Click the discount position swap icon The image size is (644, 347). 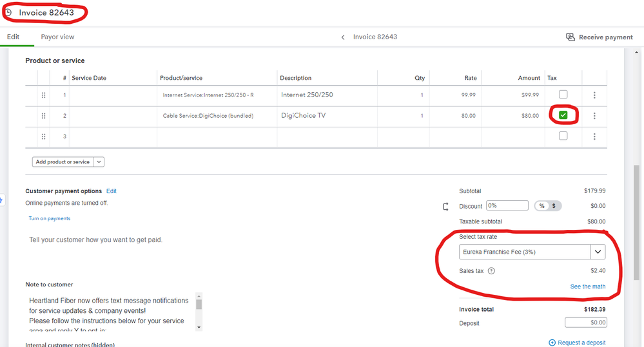pyautogui.click(x=445, y=207)
